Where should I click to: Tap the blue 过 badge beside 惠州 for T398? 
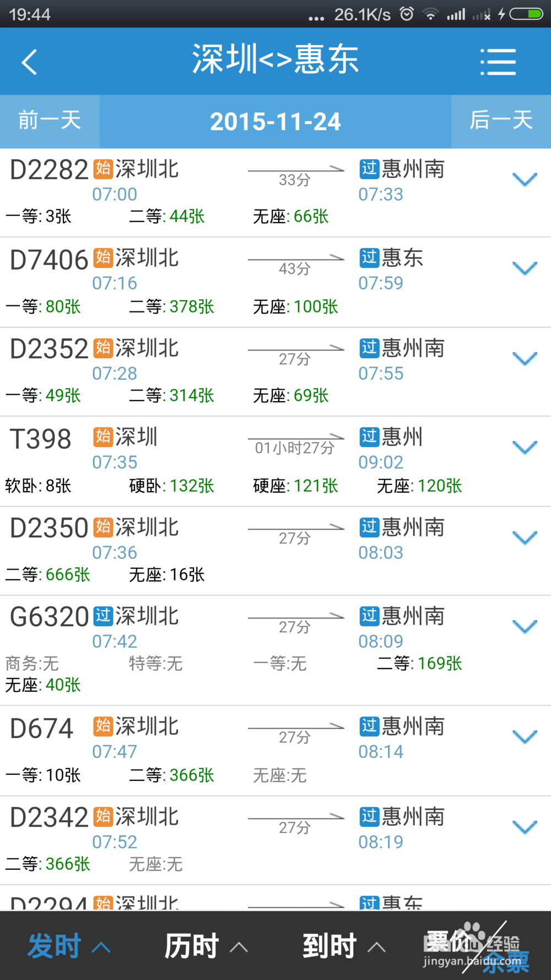(369, 436)
